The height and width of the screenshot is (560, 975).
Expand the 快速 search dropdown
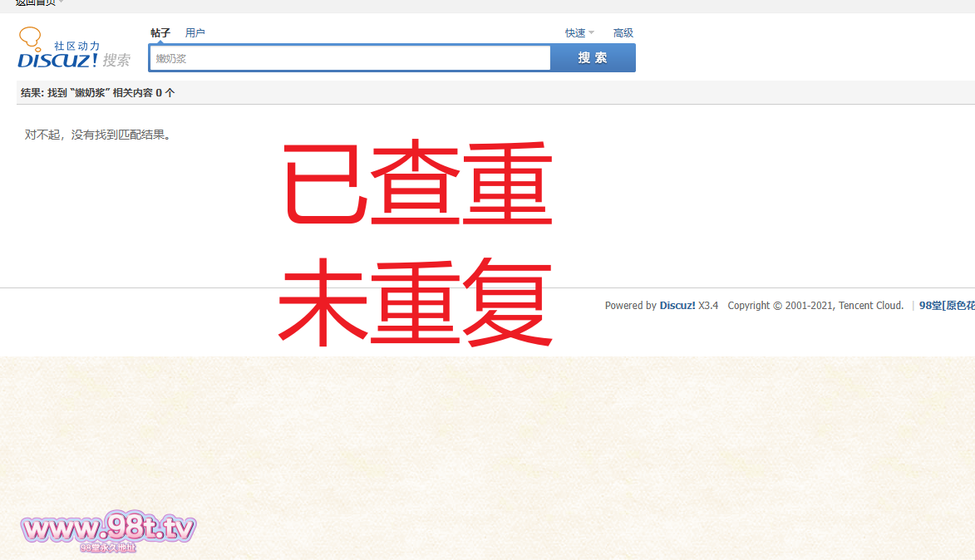575,33
